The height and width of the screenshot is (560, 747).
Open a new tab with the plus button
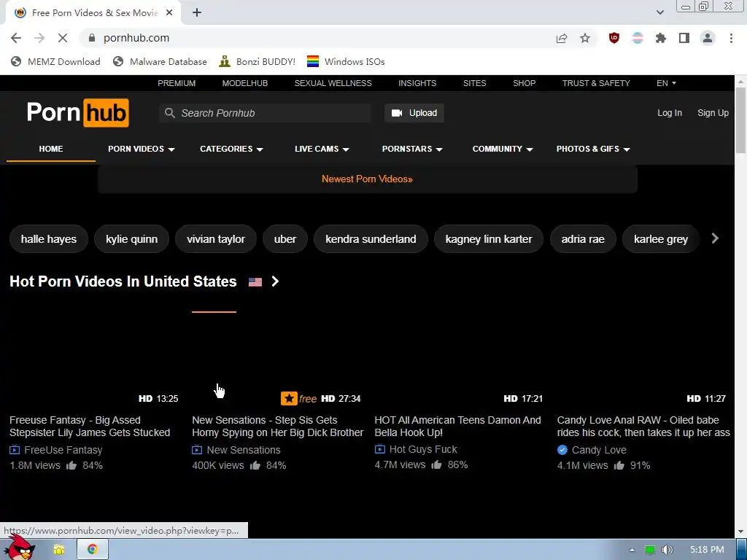point(197,13)
